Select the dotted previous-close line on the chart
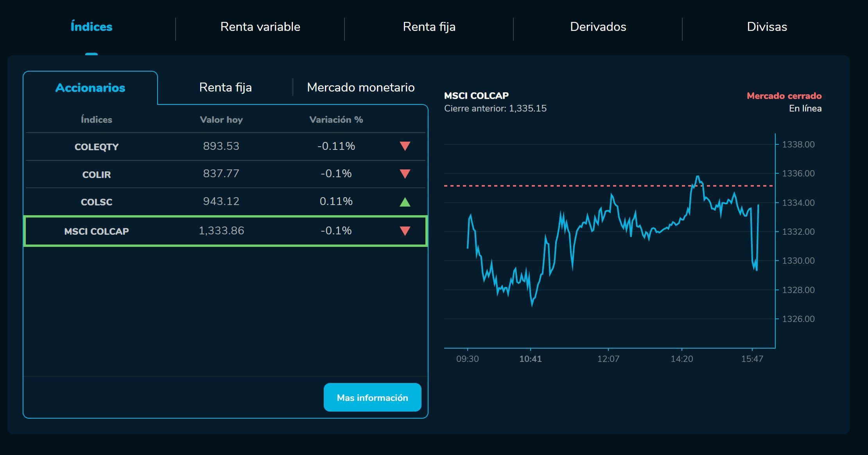868x455 pixels. [x=606, y=186]
